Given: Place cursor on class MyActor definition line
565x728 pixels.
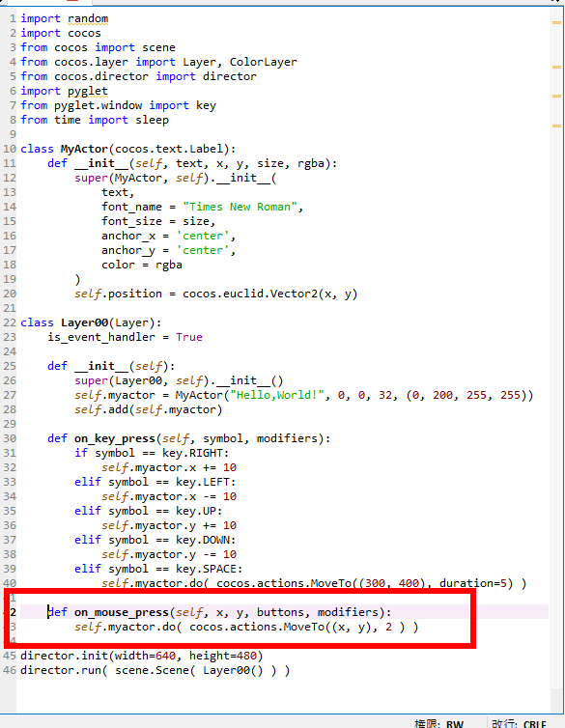Looking at the screenshot, I should point(128,149).
